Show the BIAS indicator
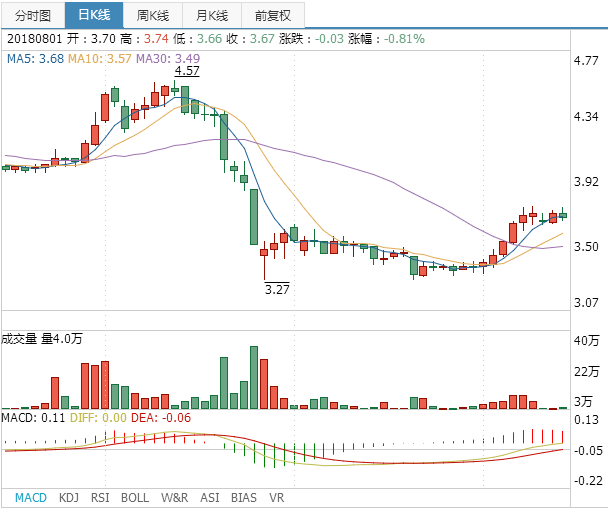The width and height of the screenshot is (608, 509). [244, 497]
